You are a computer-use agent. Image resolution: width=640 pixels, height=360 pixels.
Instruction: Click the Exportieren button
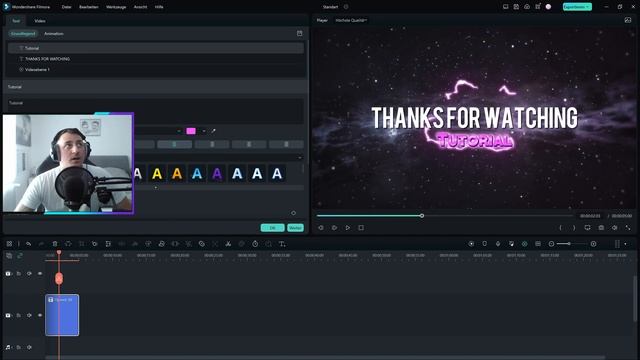[x=577, y=7]
